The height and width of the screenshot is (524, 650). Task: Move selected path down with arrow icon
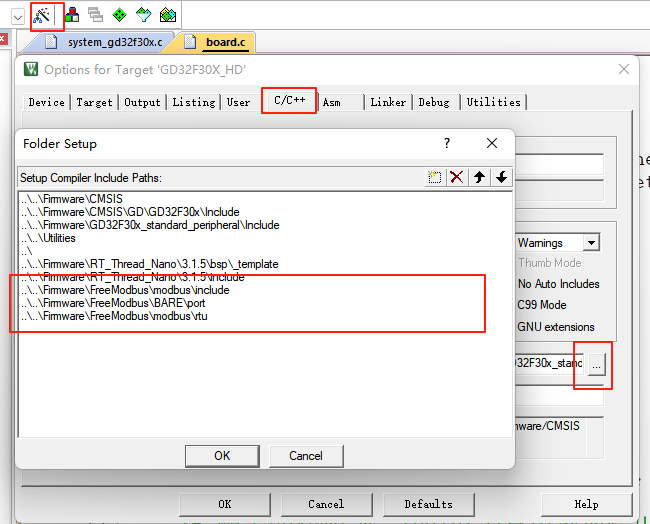point(502,177)
